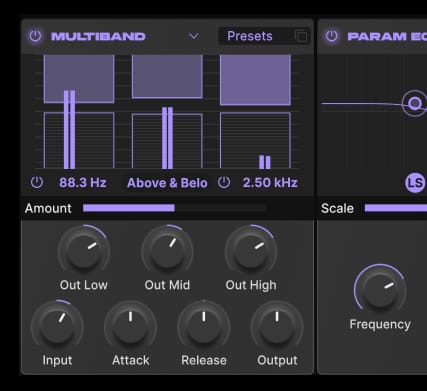Click the low band lower threshold box
The width and height of the screenshot is (427, 391).
pyautogui.click(x=79, y=140)
